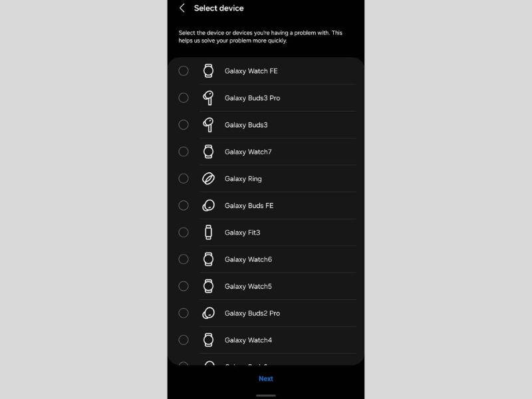Click the Galaxy Buds3 earbud icon
532x399 pixels.
coord(208,125)
